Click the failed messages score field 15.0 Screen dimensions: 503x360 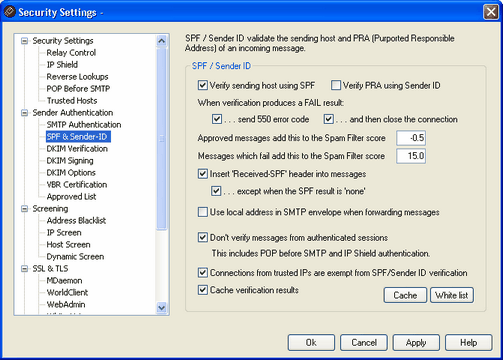coord(411,156)
